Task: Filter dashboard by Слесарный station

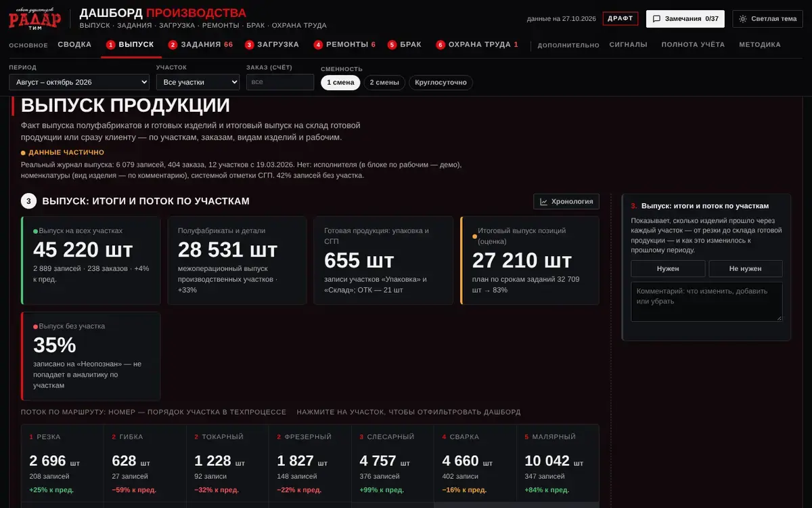Action: 392,464
